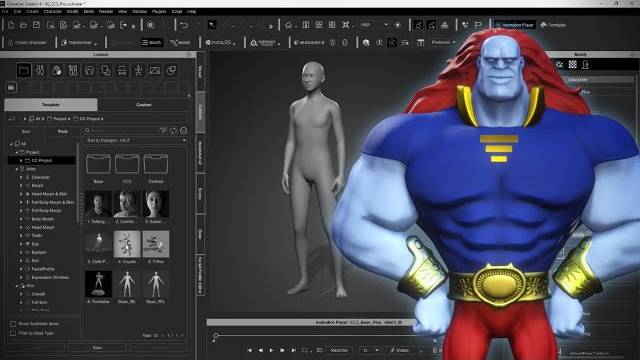This screenshot has width=640, height=360.
Task: Click the Home view icon in toolbar
Action: pyautogui.click(x=289, y=25)
